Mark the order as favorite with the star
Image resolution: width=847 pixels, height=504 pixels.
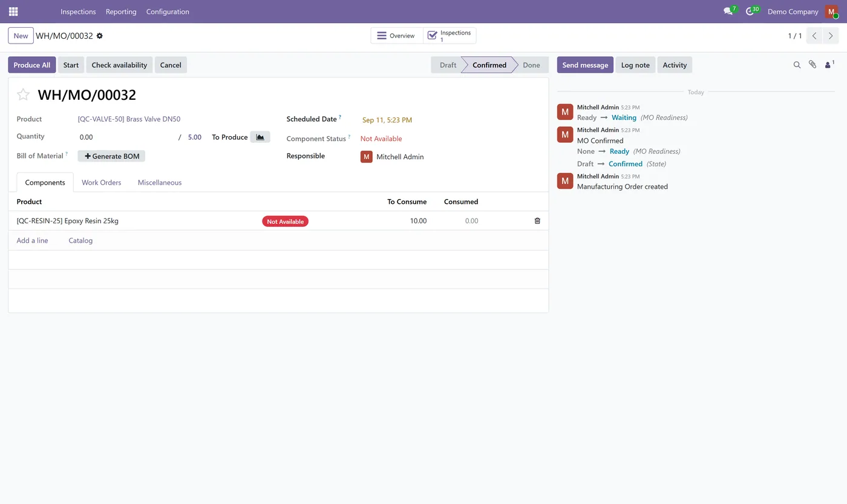(x=23, y=94)
